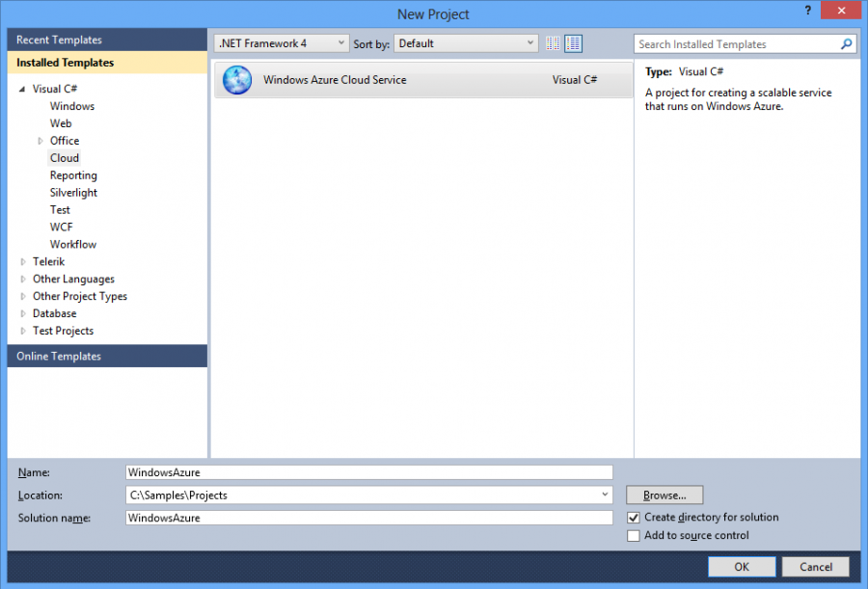The image size is (868, 589).
Task: Open the Sort by Default dropdown
Action: tap(466, 43)
